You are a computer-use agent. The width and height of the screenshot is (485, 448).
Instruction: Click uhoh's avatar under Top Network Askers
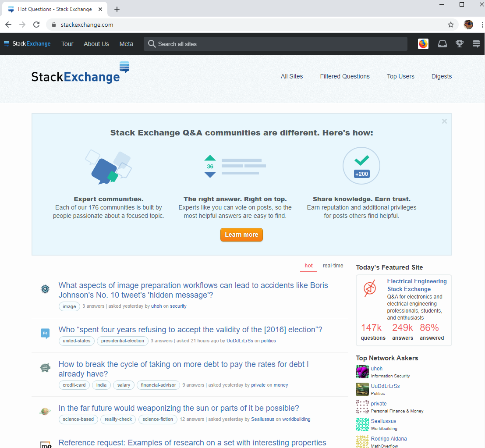tap(362, 371)
